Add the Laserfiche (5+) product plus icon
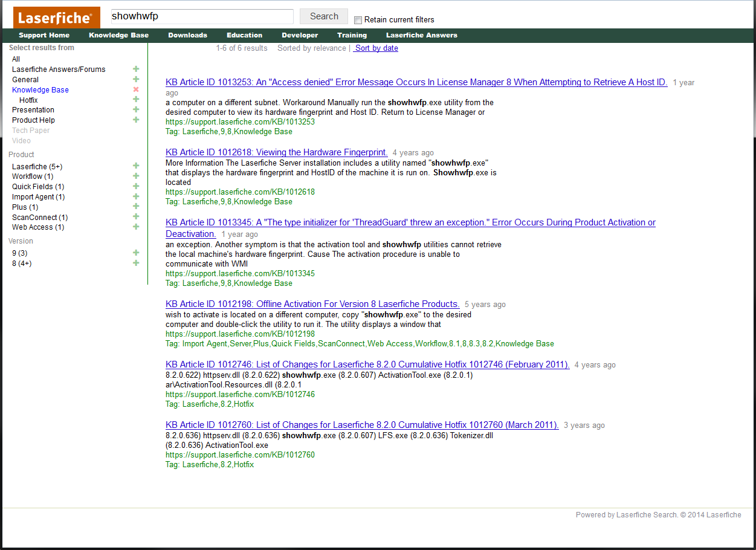This screenshot has width=756, height=550. [x=136, y=166]
